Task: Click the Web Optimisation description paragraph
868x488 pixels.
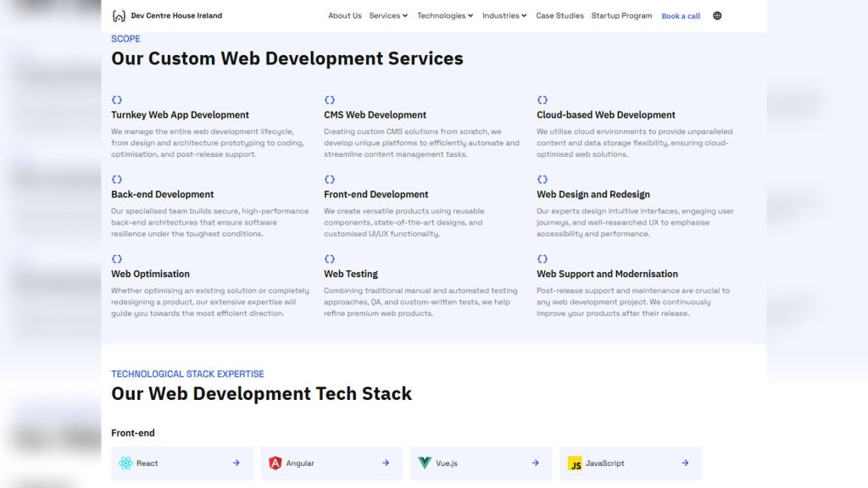Action: 210,302
